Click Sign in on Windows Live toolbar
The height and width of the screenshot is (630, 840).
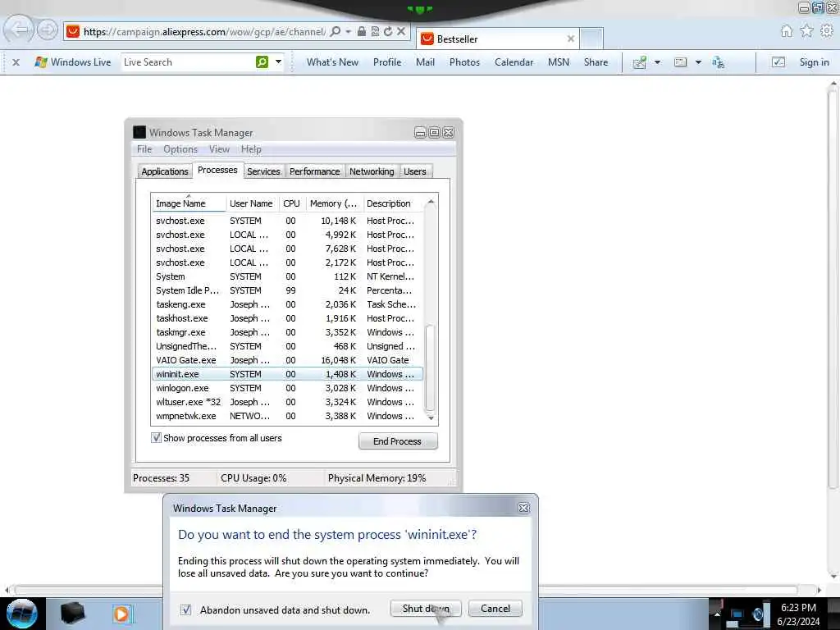click(x=815, y=62)
